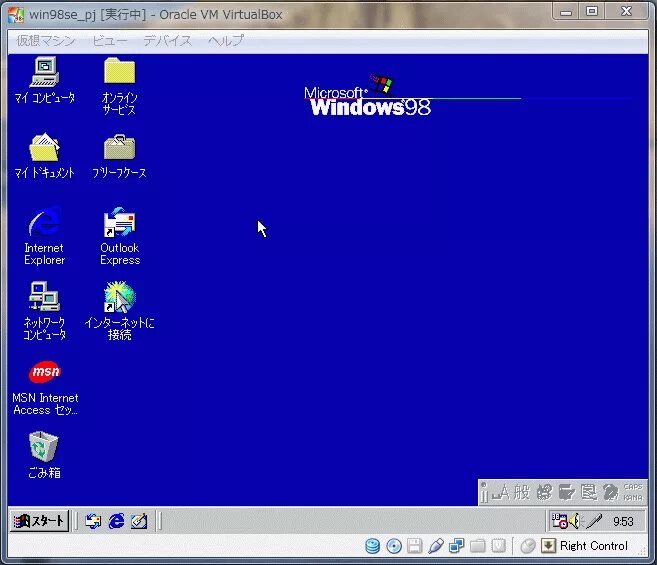The width and height of the screenshot is (657, 565).
Task: Close the VirtualBox window
Action: point(626,12)
